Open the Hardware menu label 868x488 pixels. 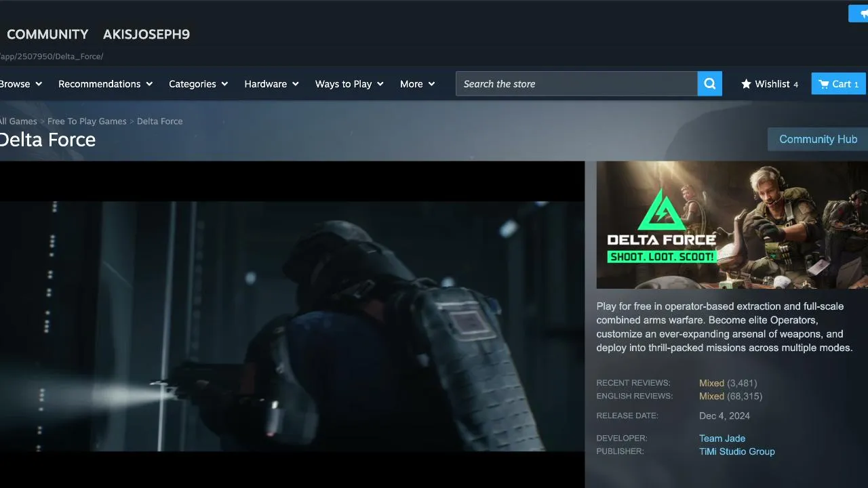266,84
